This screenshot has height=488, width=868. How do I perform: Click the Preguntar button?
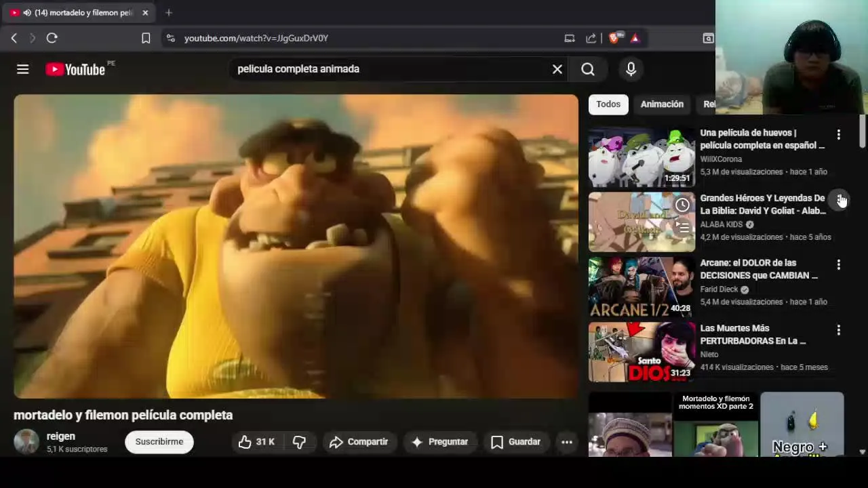[x=439, y=442]
